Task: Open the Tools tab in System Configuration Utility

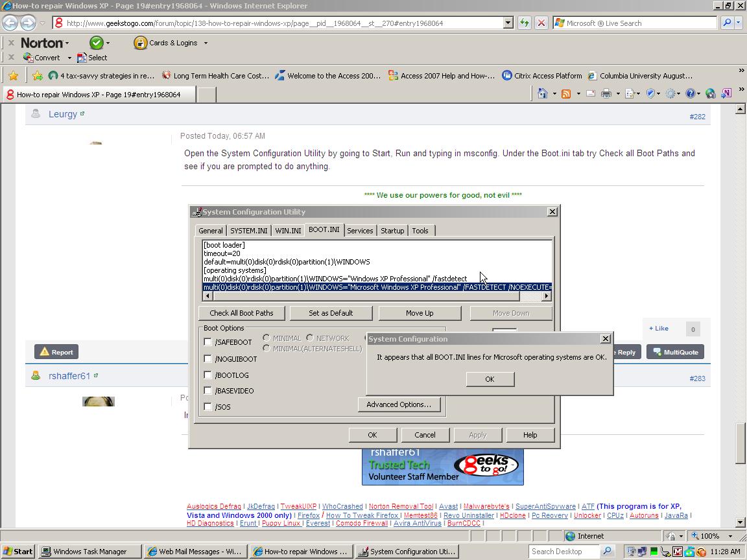Action: click(420, 231)
